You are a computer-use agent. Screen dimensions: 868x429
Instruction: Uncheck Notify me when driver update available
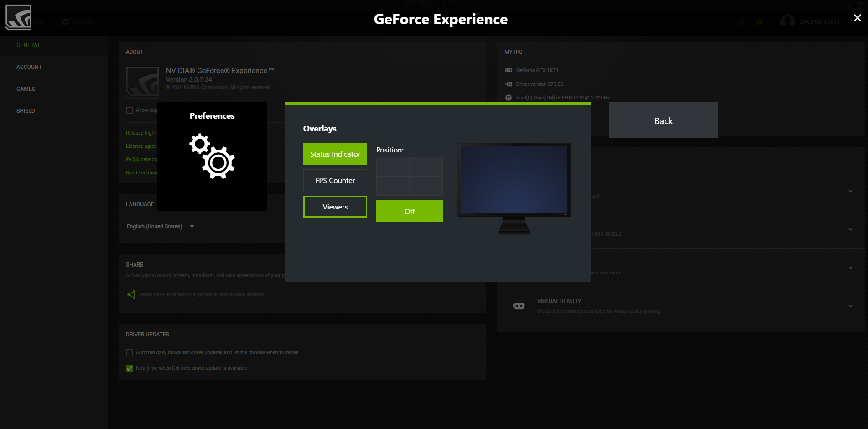(130, 368)
